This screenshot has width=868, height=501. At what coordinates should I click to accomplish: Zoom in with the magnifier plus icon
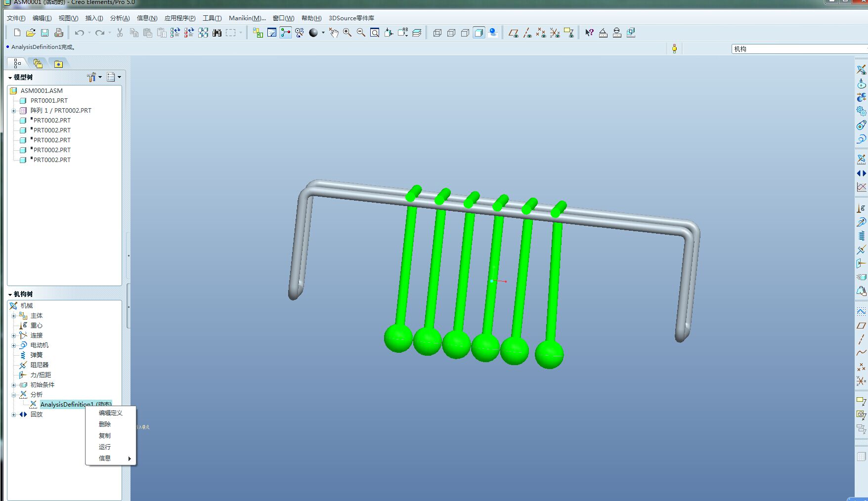pos(347,33)
